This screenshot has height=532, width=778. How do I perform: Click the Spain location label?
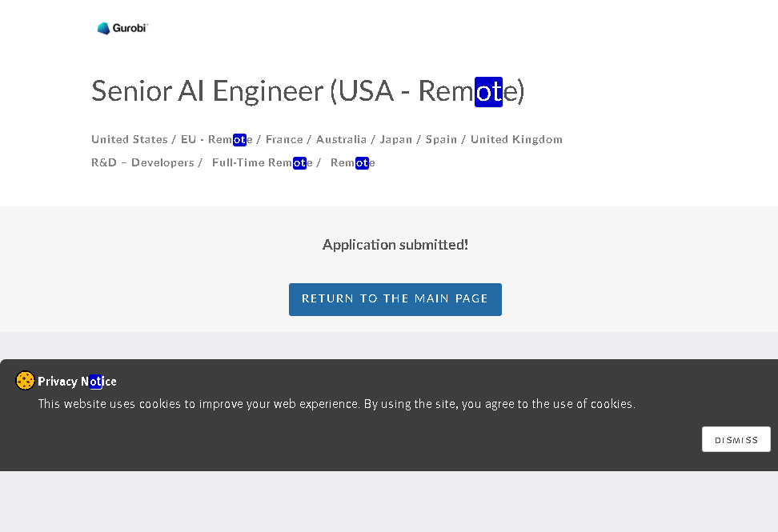(x=441, y=139)
